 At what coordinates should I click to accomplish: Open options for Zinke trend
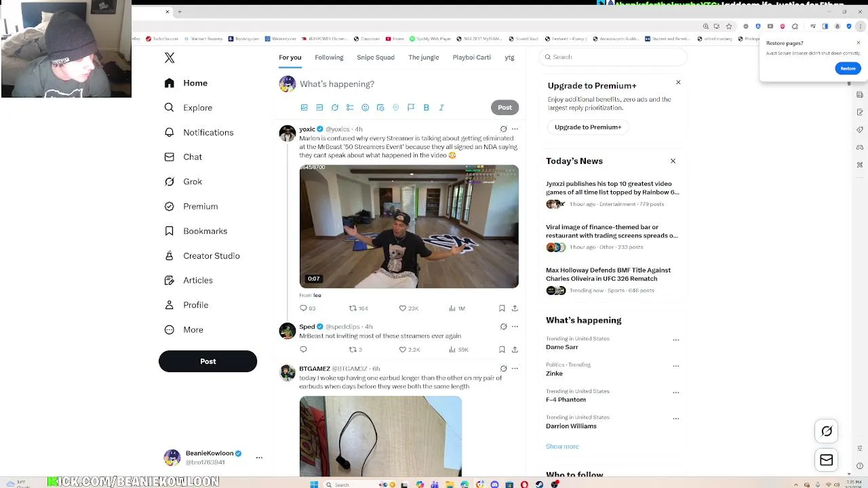[x=675, y=366]
